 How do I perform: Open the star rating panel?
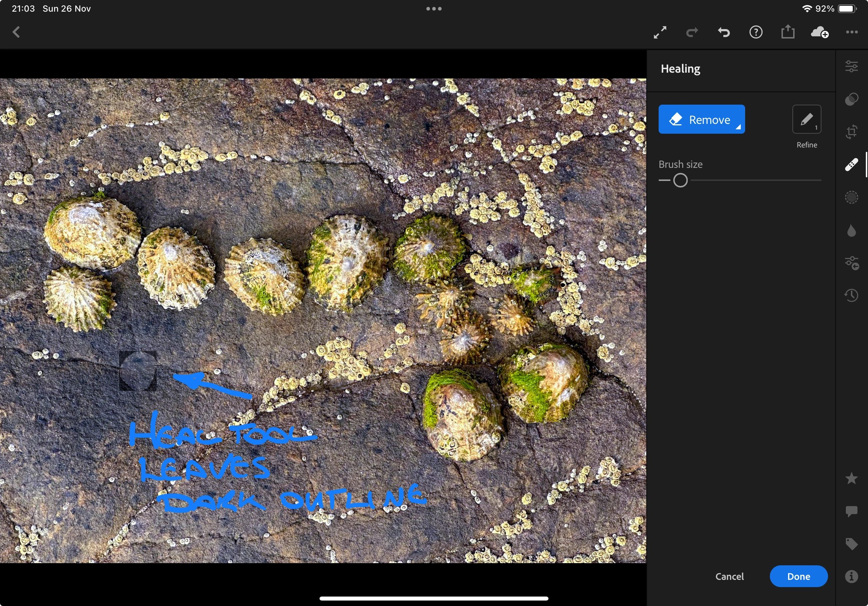(851, 478)
